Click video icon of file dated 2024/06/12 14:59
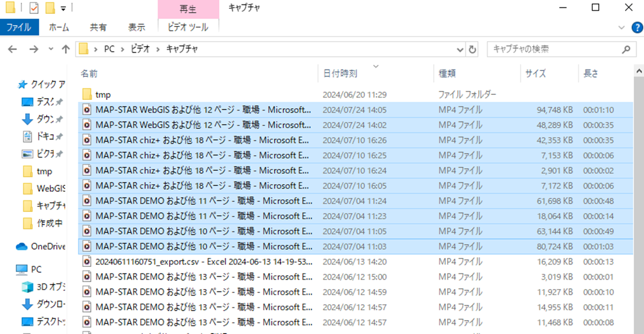 87,292
